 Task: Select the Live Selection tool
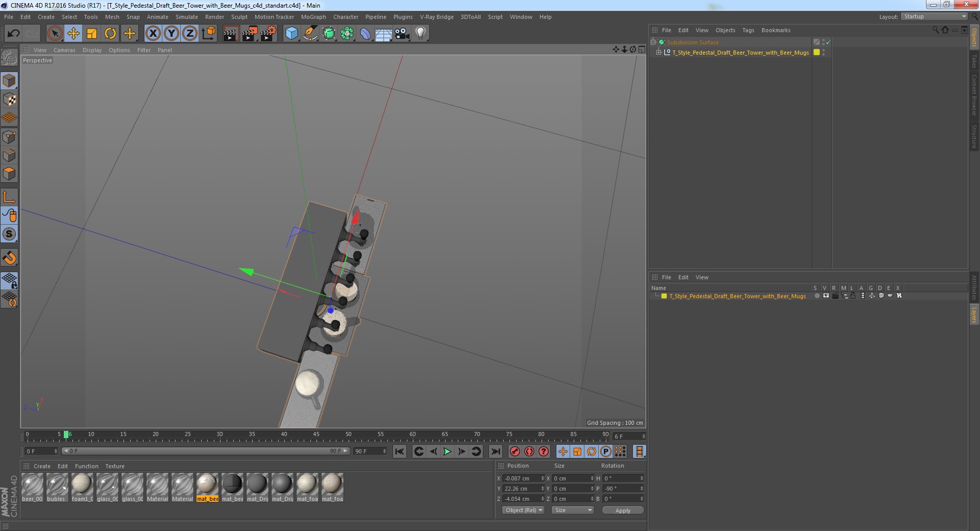(55, 34)
